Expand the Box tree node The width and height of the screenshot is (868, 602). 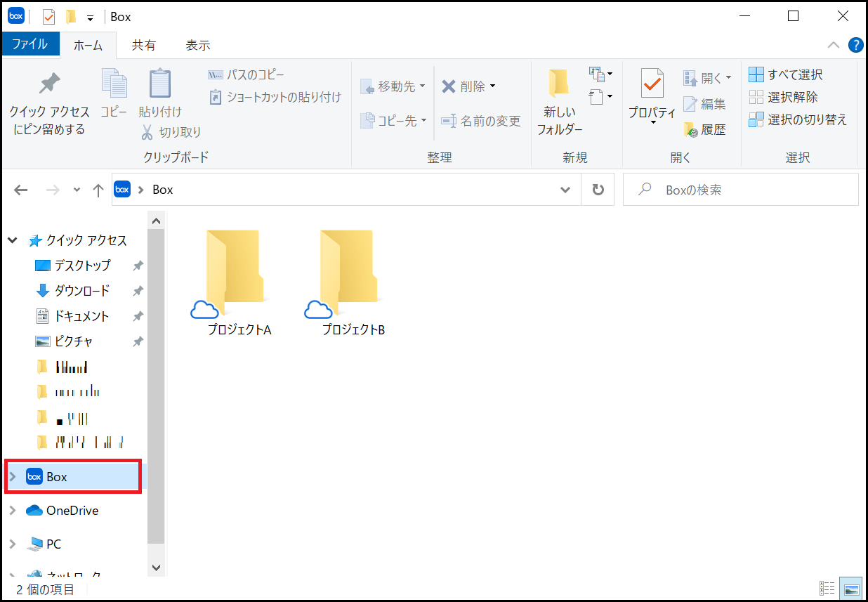coord(13,477)
